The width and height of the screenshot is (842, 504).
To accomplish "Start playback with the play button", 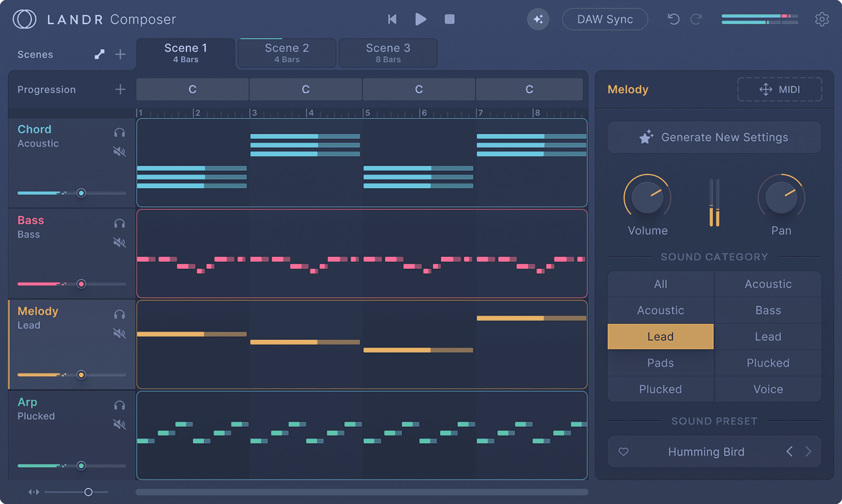I will pyautogui.click(x=421, y=19).
